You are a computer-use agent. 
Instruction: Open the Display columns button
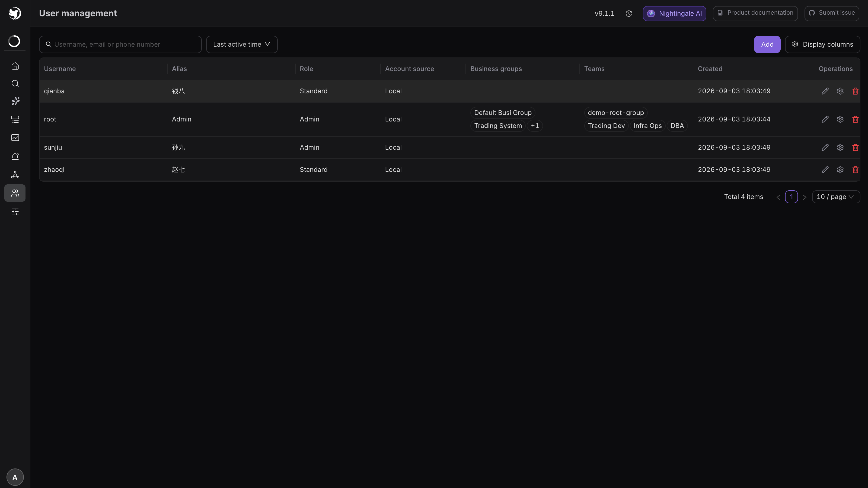pos(822,44)
